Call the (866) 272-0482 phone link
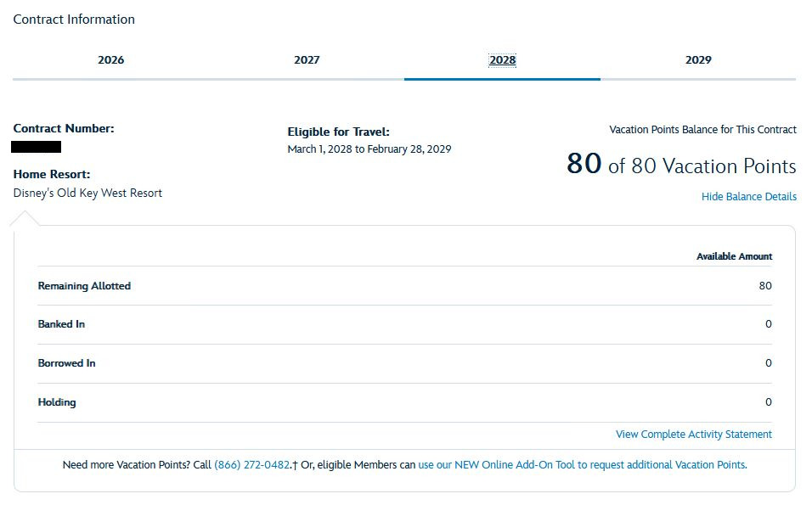The width and height of the screenshot is (812, 505). click(x=251, y=464)
